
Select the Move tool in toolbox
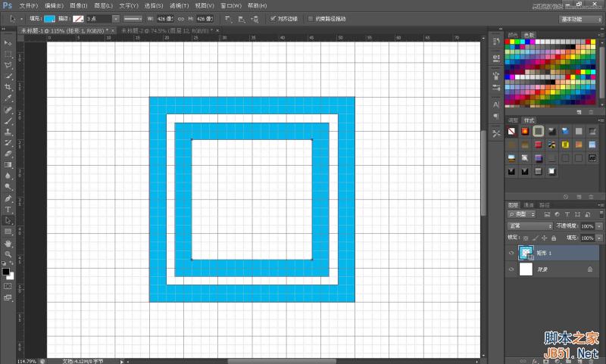pyautogui.click(x=8, y=42)
